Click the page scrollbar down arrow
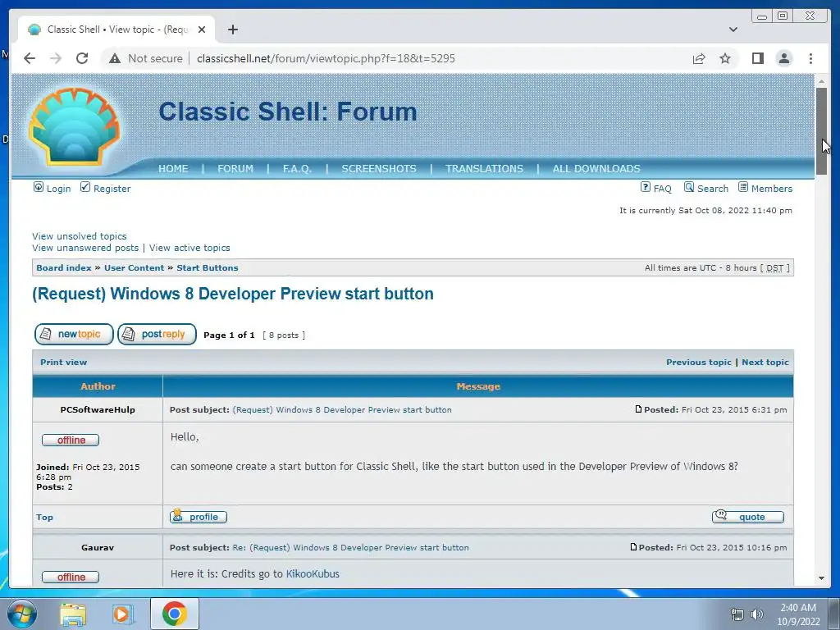Screen dimensions: 840x630 point(821,578)
